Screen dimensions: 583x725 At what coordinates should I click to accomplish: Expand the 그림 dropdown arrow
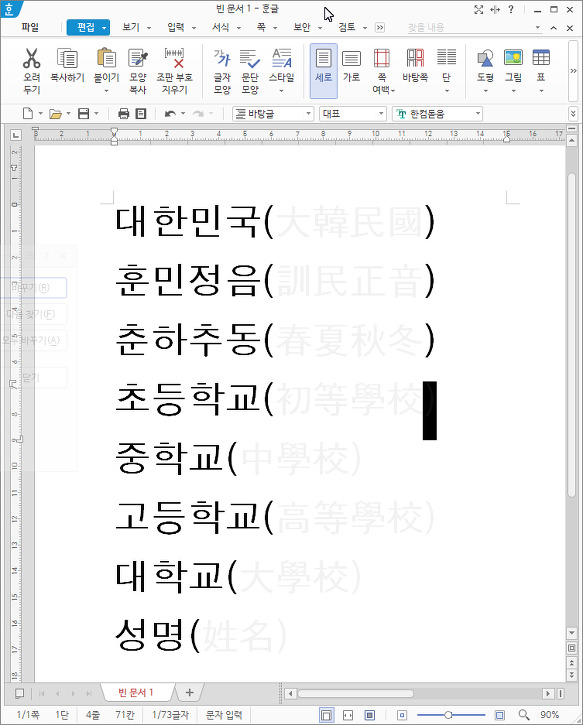tap(513, 91)
